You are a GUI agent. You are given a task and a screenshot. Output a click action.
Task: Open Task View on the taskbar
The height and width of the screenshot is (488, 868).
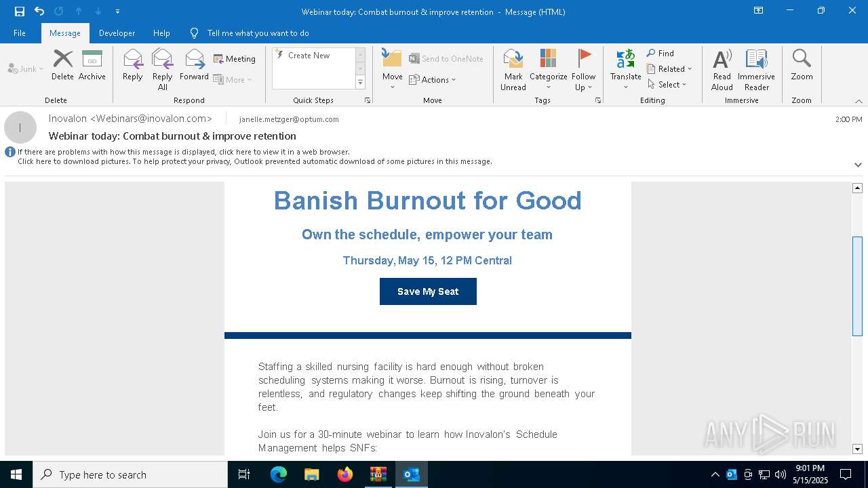(x=244, y=474)
